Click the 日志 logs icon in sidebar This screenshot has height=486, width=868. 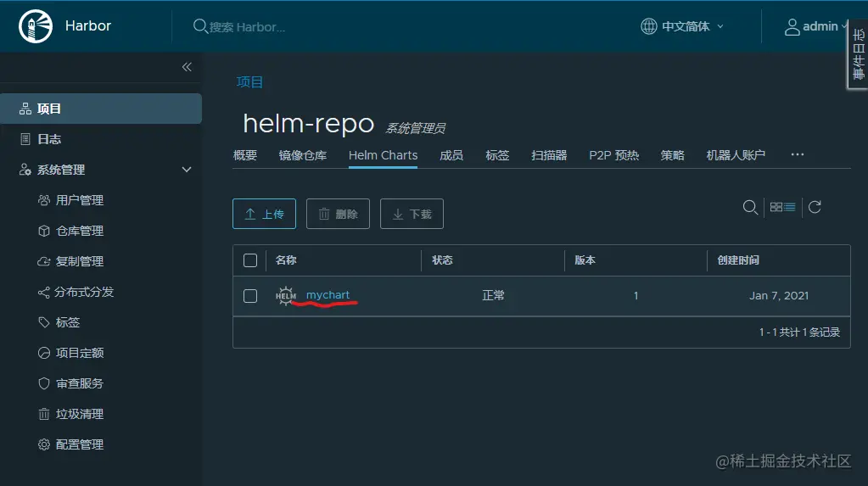coord(25,139)
